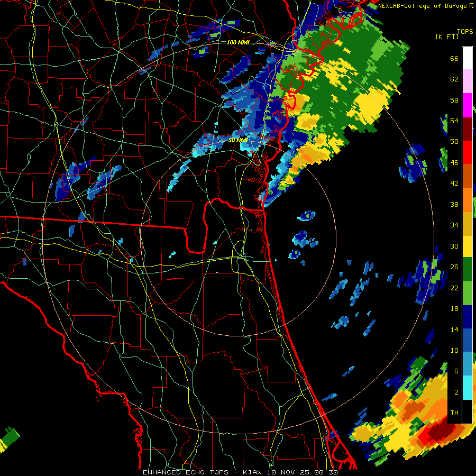Click the "NEXLAB-College of DuPage" credit text
This screenshot has height=476, width=476.
coord(423,6)
